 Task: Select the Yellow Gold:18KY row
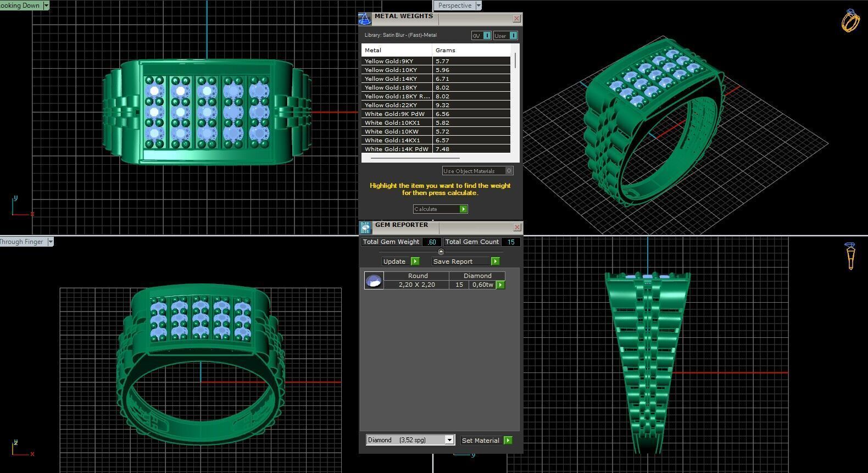coord(436,87)
